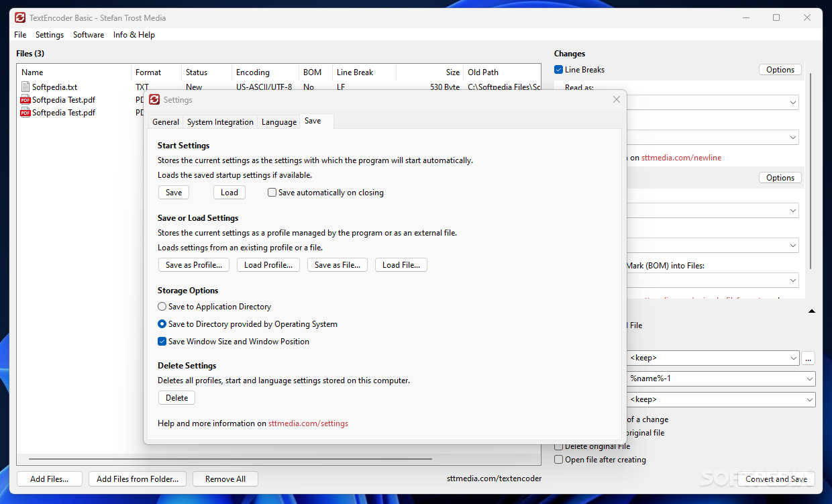The height and width of the screenshot is (504, 832).
Task: Click the 530 Byte size cell
Action: pos(445,87)
